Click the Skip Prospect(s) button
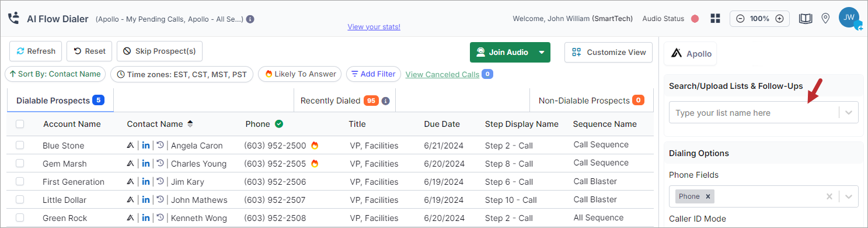868x228 pixels. pos(159,51)
